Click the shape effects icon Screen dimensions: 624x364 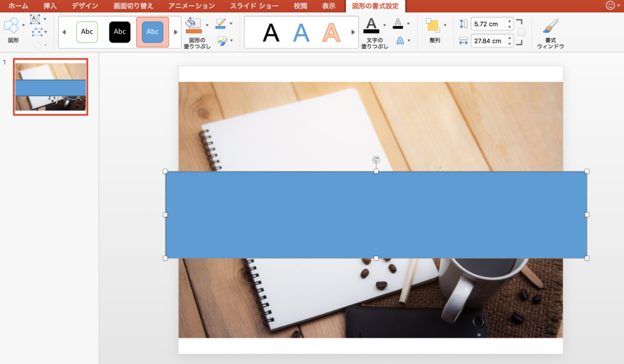221,41
